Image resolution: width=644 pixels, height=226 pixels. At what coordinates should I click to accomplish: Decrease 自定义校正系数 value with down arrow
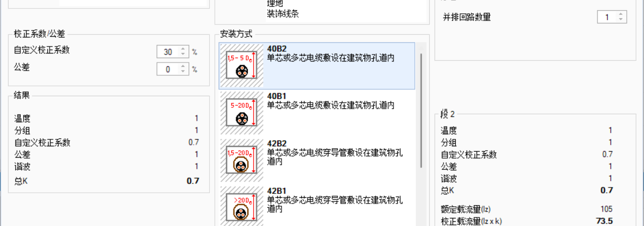click(x=183, y=54)
